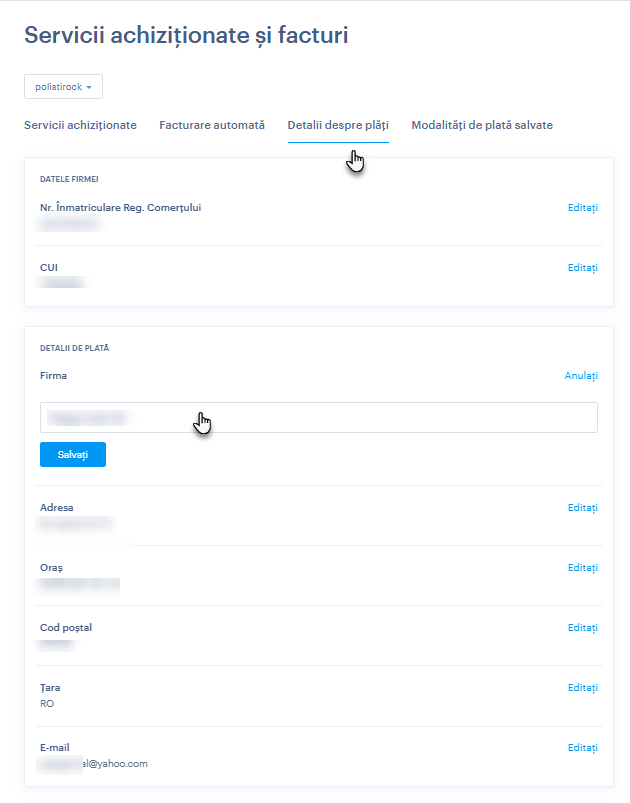
Task: Click the DATELE FIRMEI section header
Action: pos(69,180)
